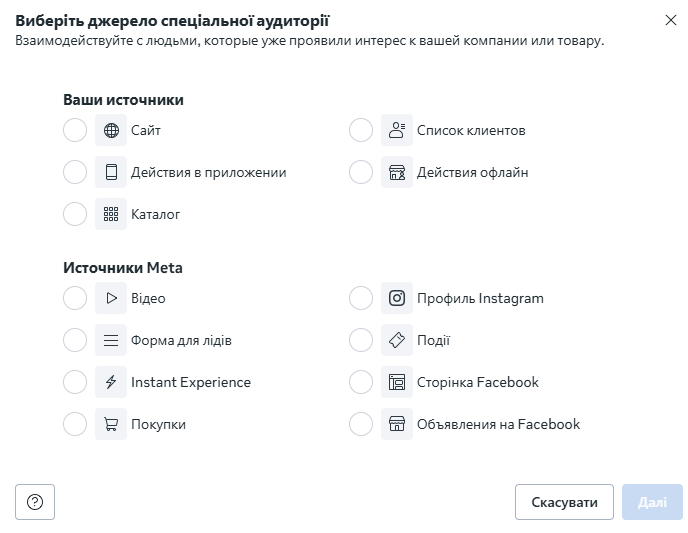Screen dimensions: 688x533
Task: Select the Сторінка Facebook radio button
Action: click(361, 382)
